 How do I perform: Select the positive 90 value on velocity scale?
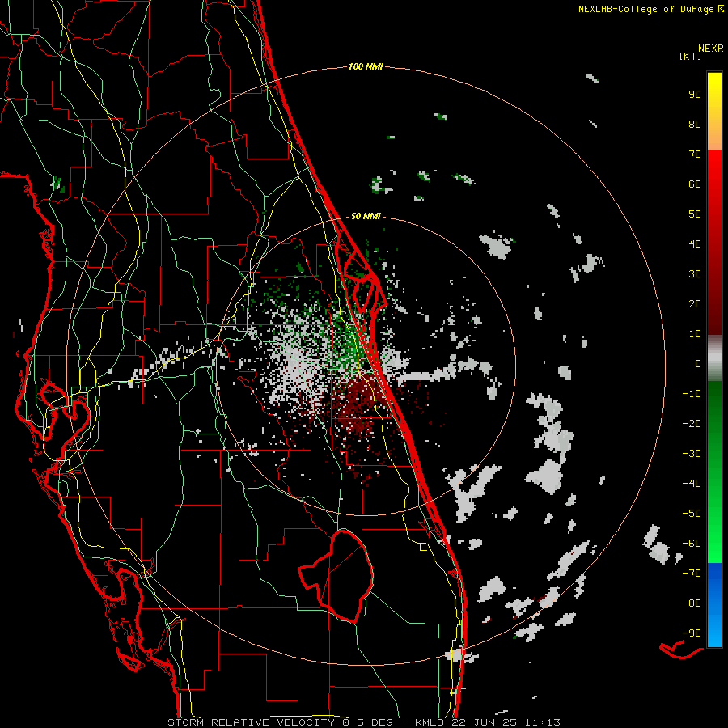click(x=695, y=95)
